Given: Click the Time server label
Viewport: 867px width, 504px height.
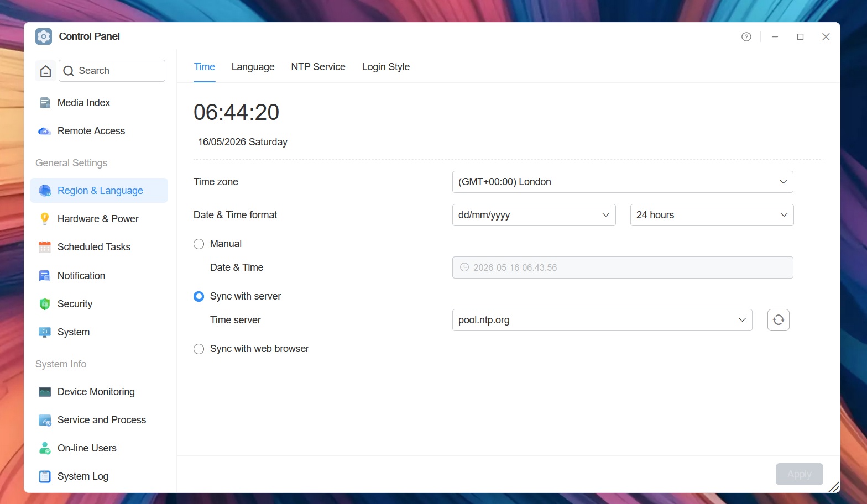Looking at the screenshot, I should [235, 320].
